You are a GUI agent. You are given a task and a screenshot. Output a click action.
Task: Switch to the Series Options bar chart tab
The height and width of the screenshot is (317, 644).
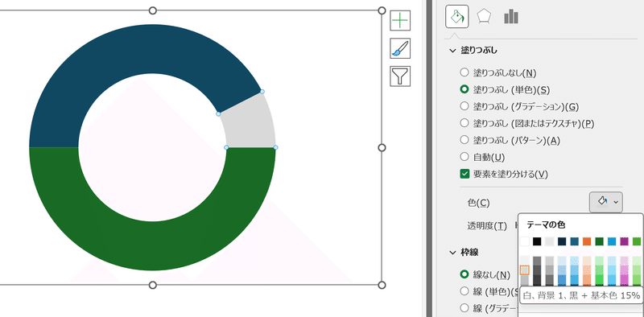pyautogui.click(x=511, y=17)
